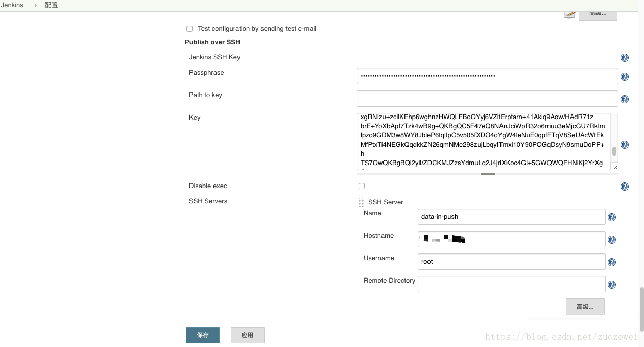Focus the Passphrase password field

pos(488,76)
